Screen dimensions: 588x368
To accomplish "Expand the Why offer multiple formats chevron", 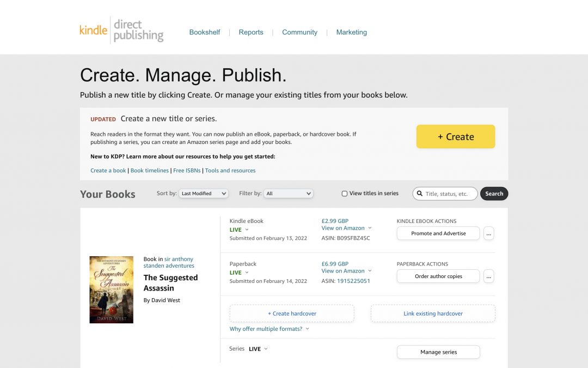I will tap(308, 329).
